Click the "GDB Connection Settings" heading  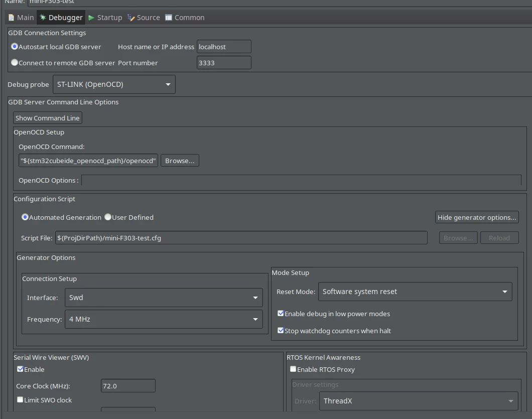pos(47,33)
